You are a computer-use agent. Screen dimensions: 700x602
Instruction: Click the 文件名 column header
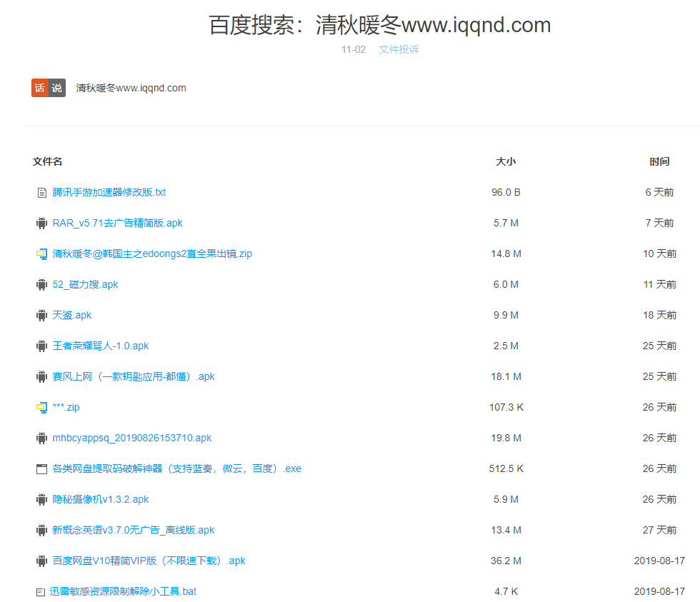pyautogui.click(x=47, y=161)
